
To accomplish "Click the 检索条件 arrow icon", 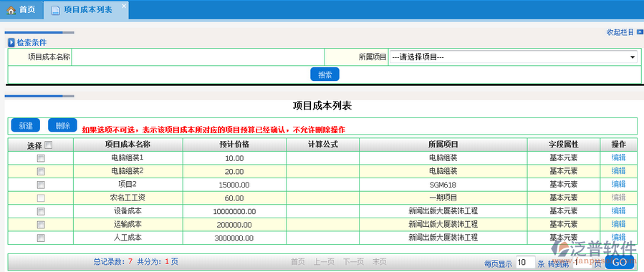I will pyautogui.click(x=11, y=42).
